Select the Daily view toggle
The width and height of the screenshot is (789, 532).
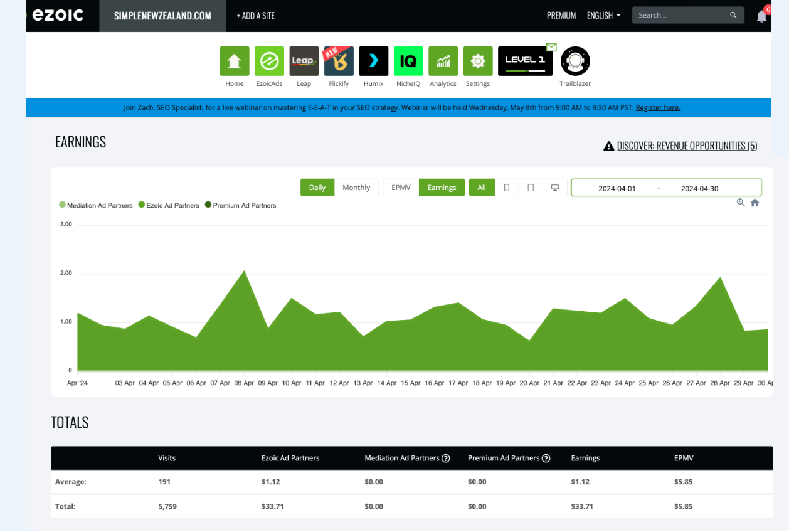[x=317, y=188]
